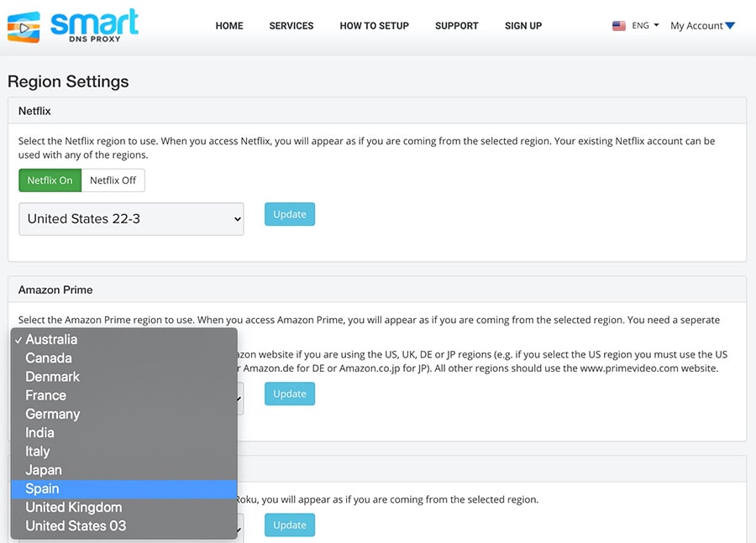Choose France in the dropdown list
Screen dimensions: 756x543
click(124, 395)
